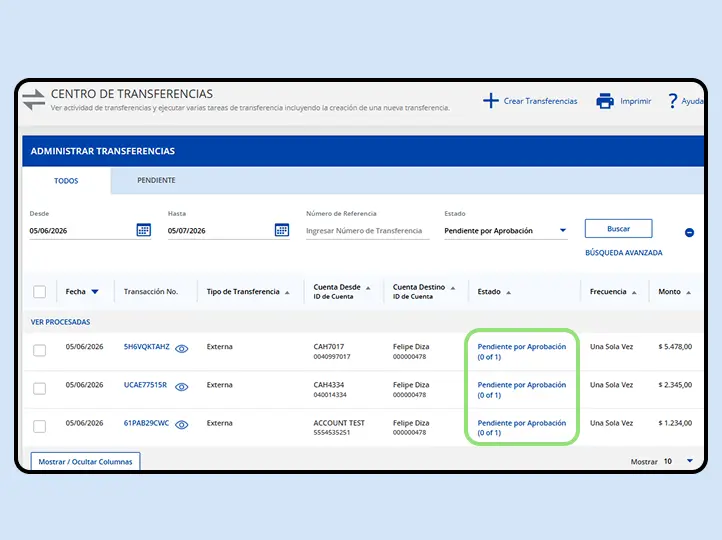Toggle the select-all checkbox in table header
Image resolution: width=722 pixels, height=540 pixels.
coord(40,292)
